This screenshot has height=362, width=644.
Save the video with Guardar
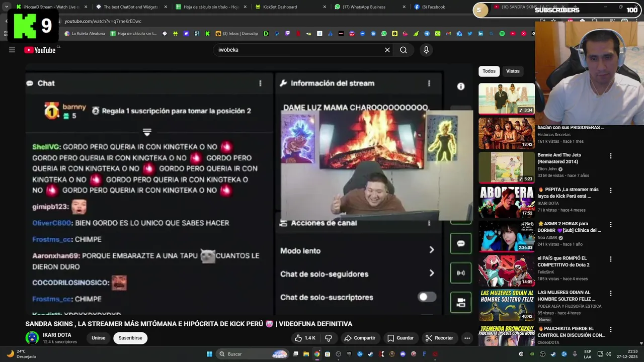[400, 338]
